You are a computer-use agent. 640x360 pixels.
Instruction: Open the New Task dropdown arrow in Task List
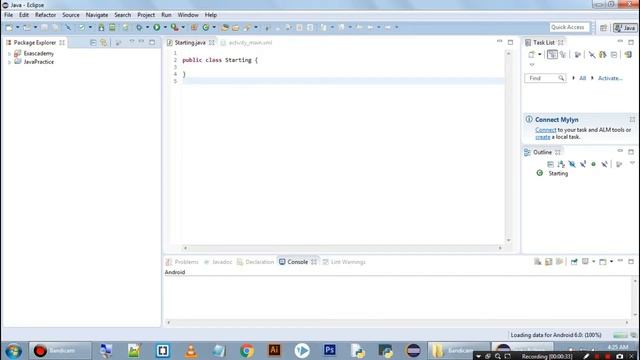[x=540, y=54]
